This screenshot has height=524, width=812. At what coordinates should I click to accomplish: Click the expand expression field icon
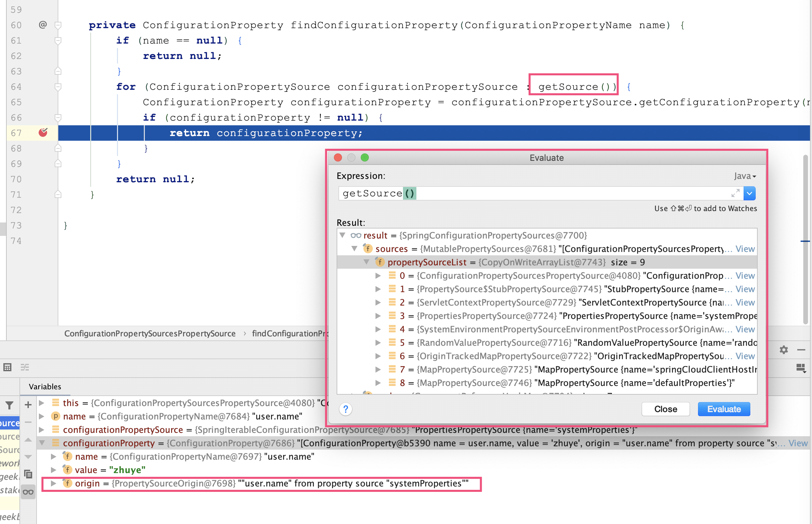tap(736, 193)
